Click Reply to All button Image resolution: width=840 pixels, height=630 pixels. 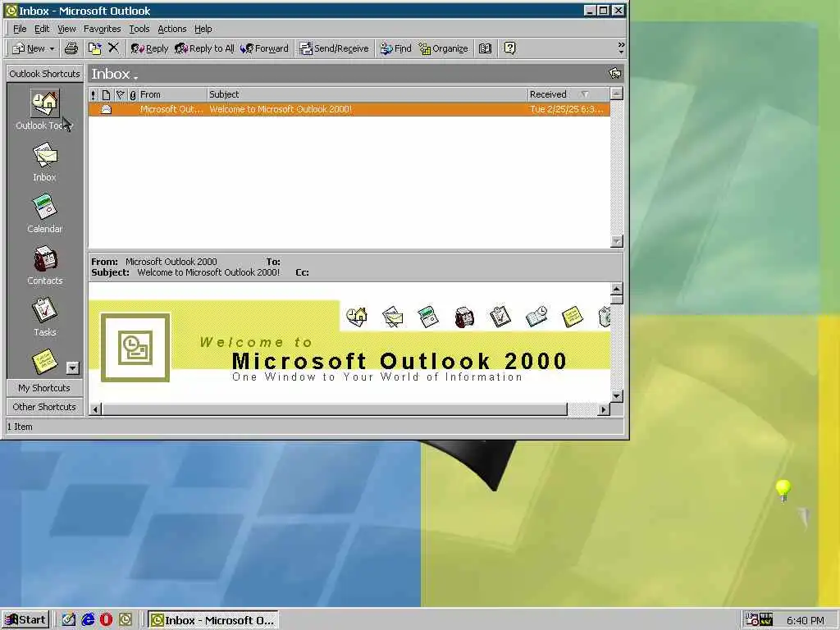(x=204, y=48)
